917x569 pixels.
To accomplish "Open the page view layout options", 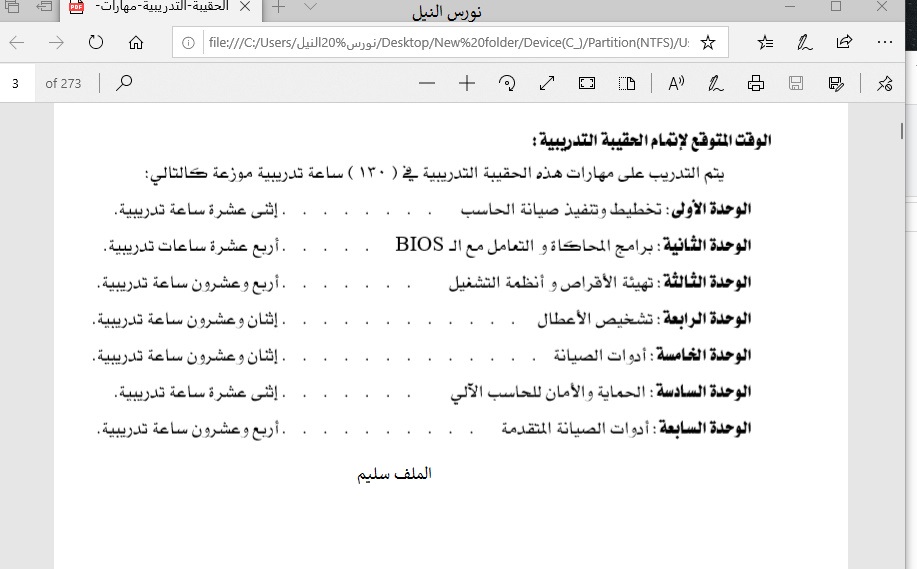I will pyautogui.click(x=628, y=84).
